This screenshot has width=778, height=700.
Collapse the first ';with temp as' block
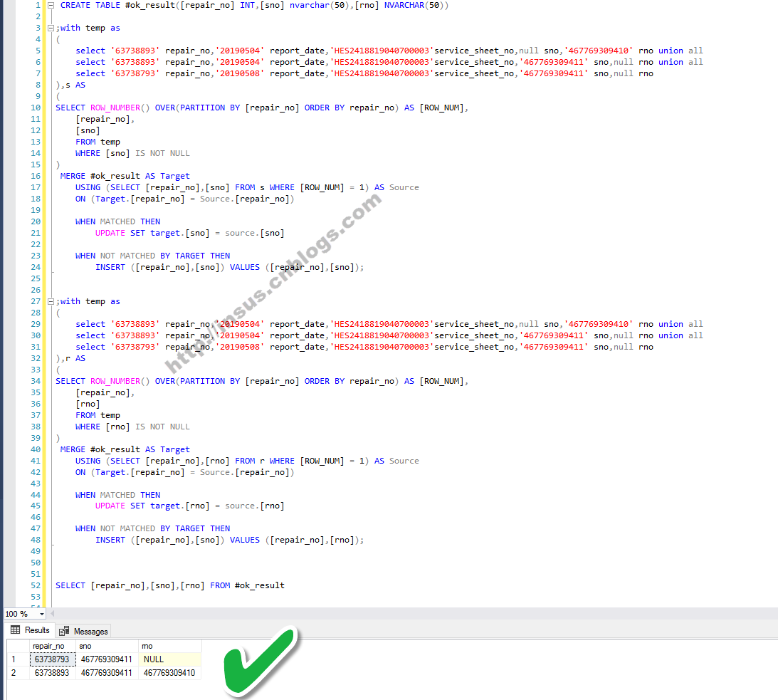pyautogui.click(x=50, y=28)
